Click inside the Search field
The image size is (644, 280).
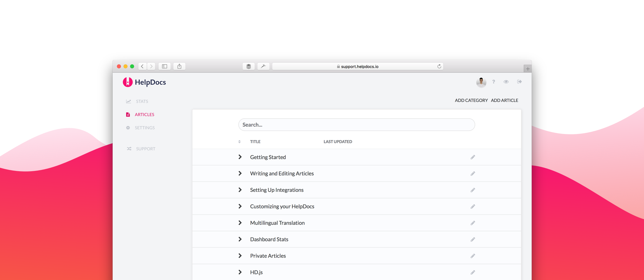point(356,124)
